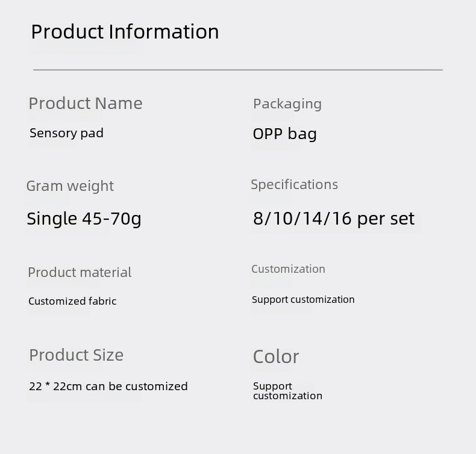The width and height of the screenshot is (476, 454).
Task: Click Support customization under Color
Action: 287,391
